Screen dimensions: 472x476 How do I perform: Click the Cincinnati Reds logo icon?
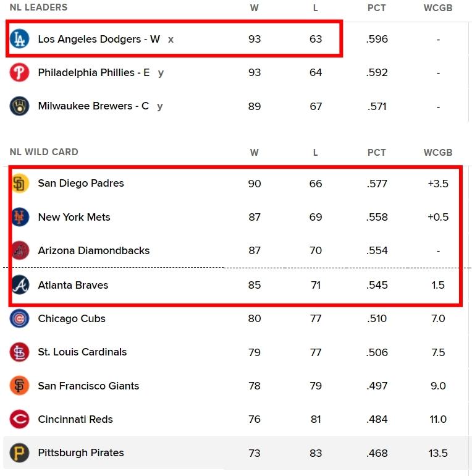[x=19, y=419]
